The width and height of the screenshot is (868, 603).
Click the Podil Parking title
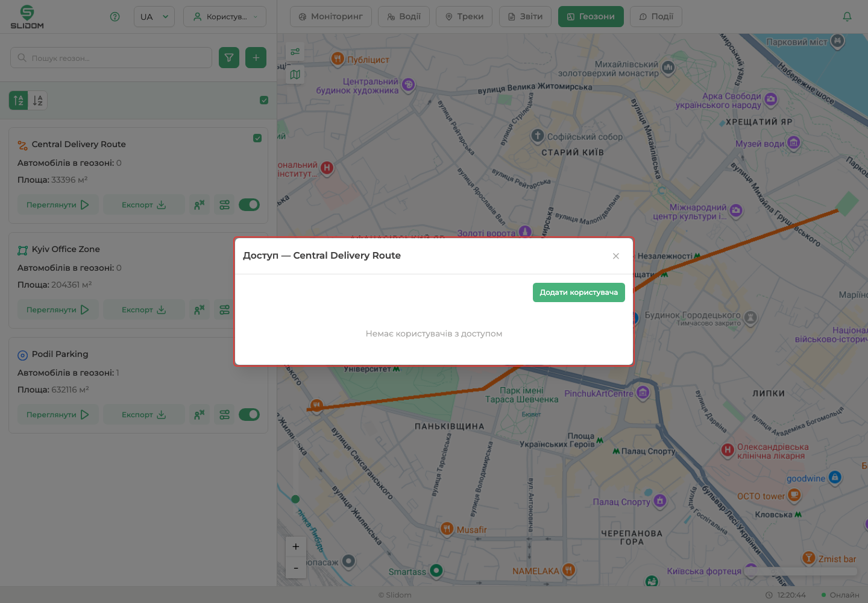click(60, 354)
